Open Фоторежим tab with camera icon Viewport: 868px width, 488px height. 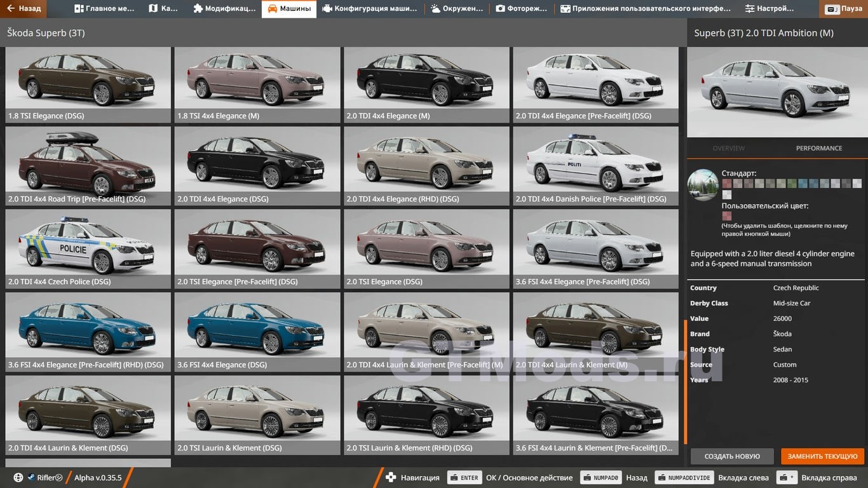pyautogui.click(x=500, y=9)
